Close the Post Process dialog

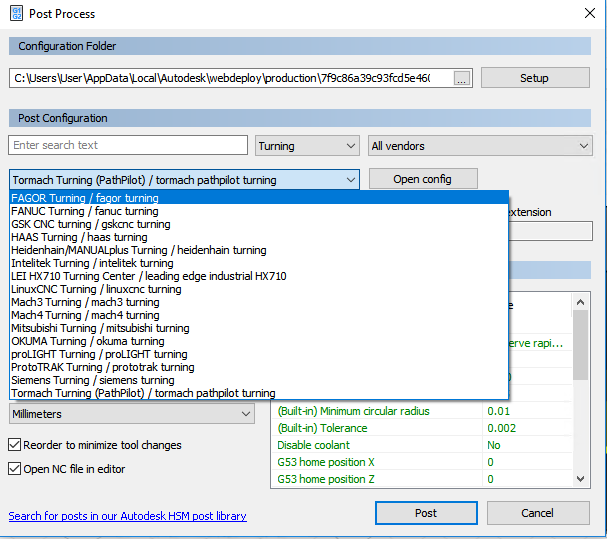[590, 13]
